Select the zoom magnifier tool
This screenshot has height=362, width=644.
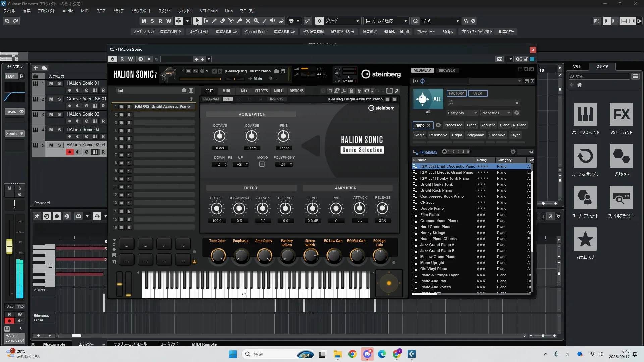(x=256, y=21)
